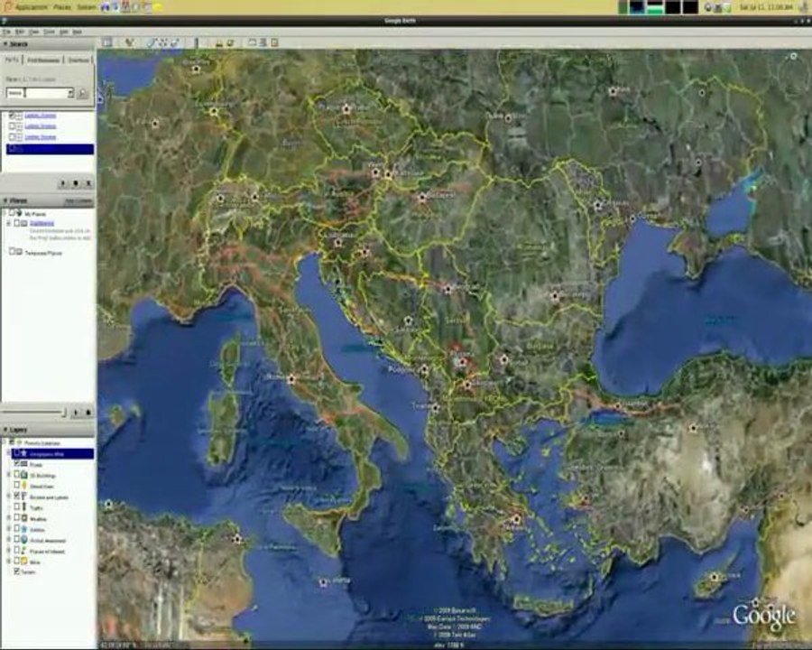Viewport: 812px width, 650px height.
Task: Open GNOME System menu
Action: pyautogui.click(x=86, y=6)
